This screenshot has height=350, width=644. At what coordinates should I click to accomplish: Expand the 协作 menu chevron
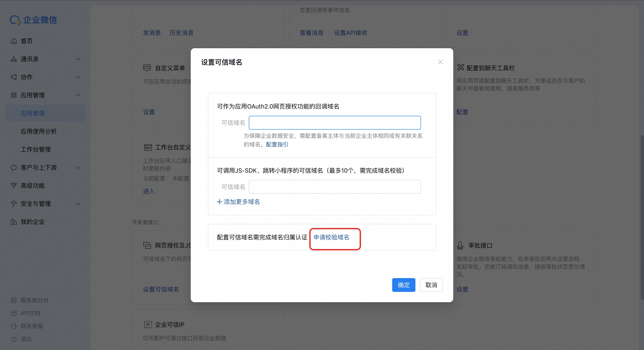(x=78, y=77)
